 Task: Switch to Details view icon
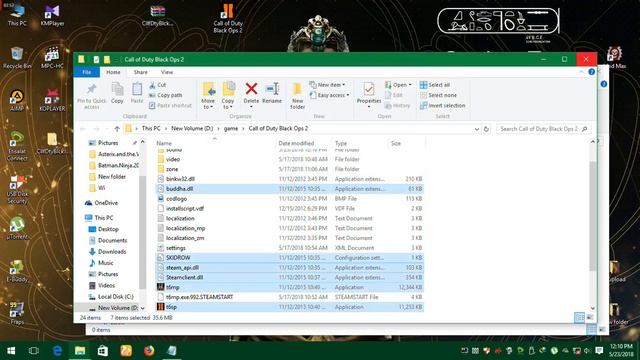point(579,317)
